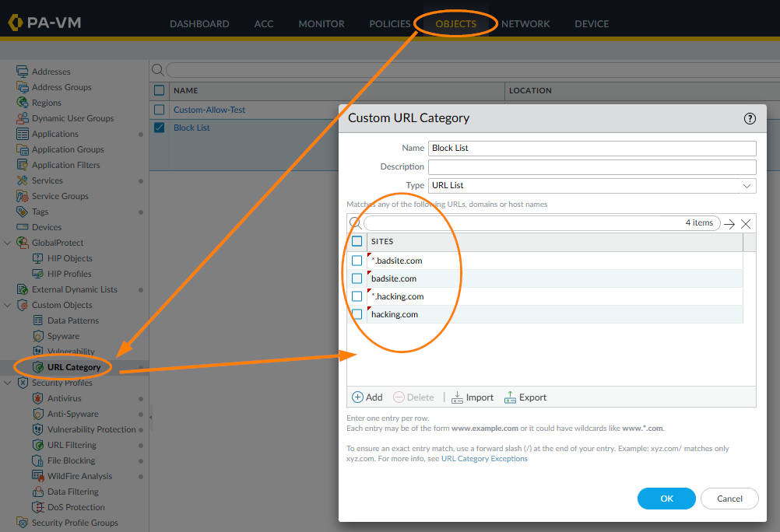Viewport: 780px width, 532px height.
Task: Click the Security Profile Groups icon
Action: [x=22, y=523]
